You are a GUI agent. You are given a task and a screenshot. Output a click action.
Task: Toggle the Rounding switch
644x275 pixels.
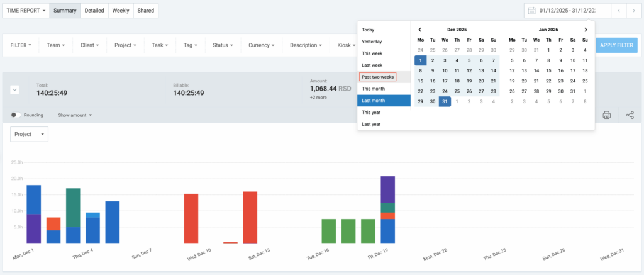tap(16, 115)
